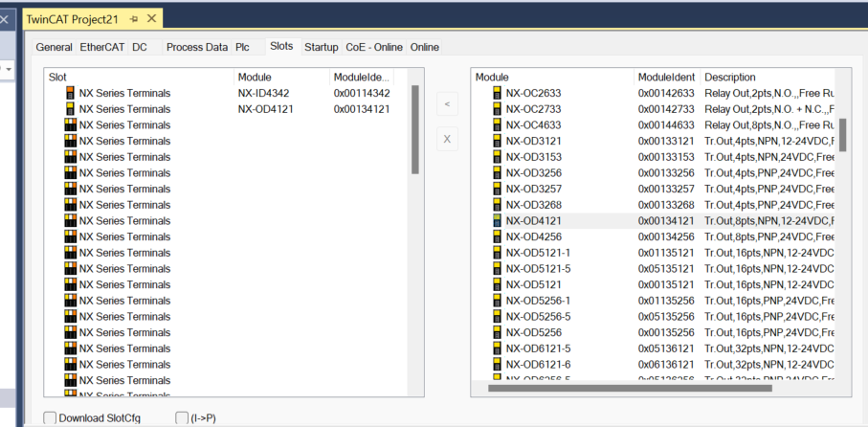
Task: Open the Startup tab
Action: [322, 47]
